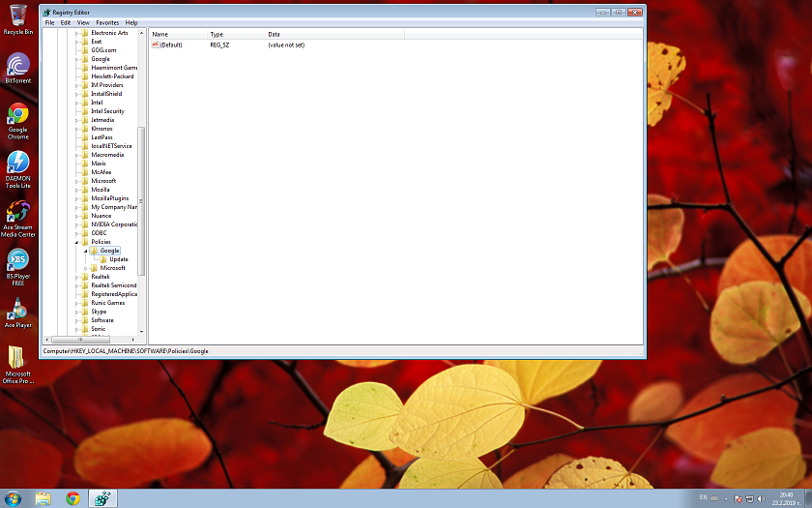The width and height of the screenshot is (812, 508).
Task: Launch BitTorrent from the desktop
Action: (x=17, y=66)
